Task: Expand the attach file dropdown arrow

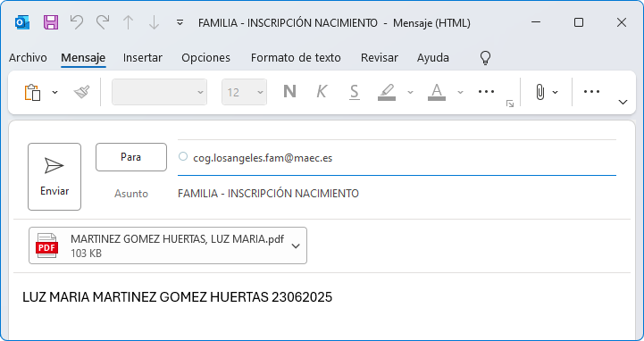Action: pos(556,92)
